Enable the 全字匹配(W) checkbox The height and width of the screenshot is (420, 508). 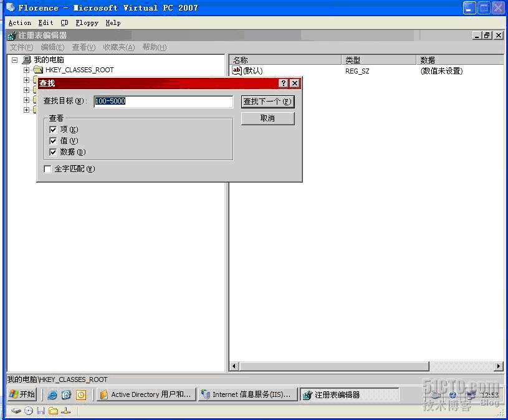pyautogui.click(x=47, y=169)
